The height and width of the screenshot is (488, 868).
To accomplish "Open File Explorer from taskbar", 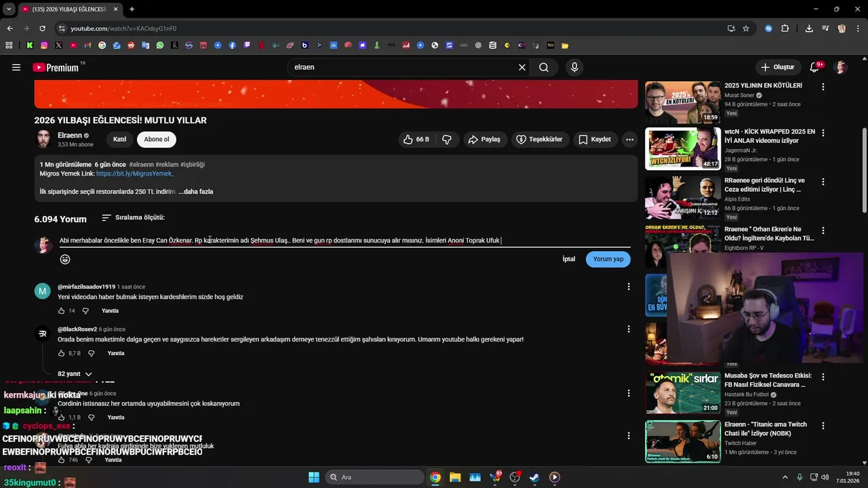I will (x=455, y=477).
